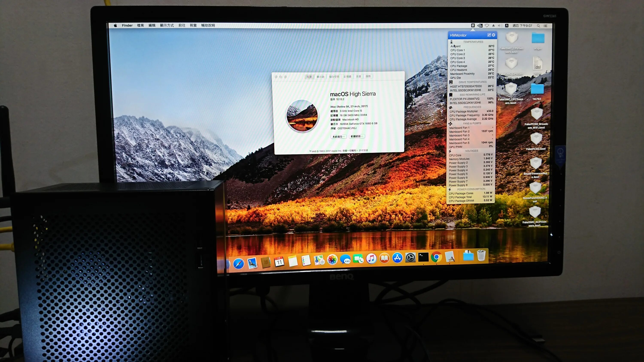Open Contacts from the Dock
This screenshot has height=362, width=644.
[266, 262]
